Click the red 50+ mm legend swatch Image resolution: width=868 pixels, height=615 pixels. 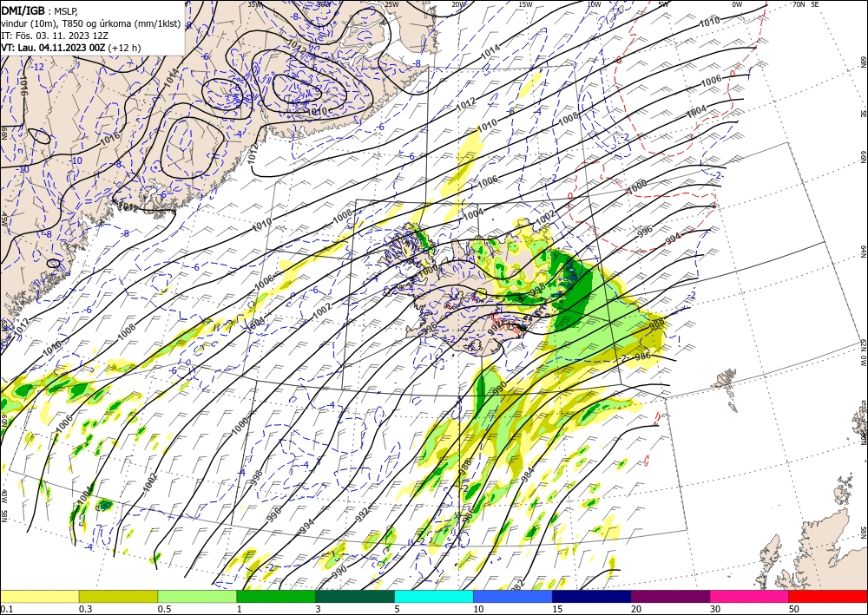(828, 596)
